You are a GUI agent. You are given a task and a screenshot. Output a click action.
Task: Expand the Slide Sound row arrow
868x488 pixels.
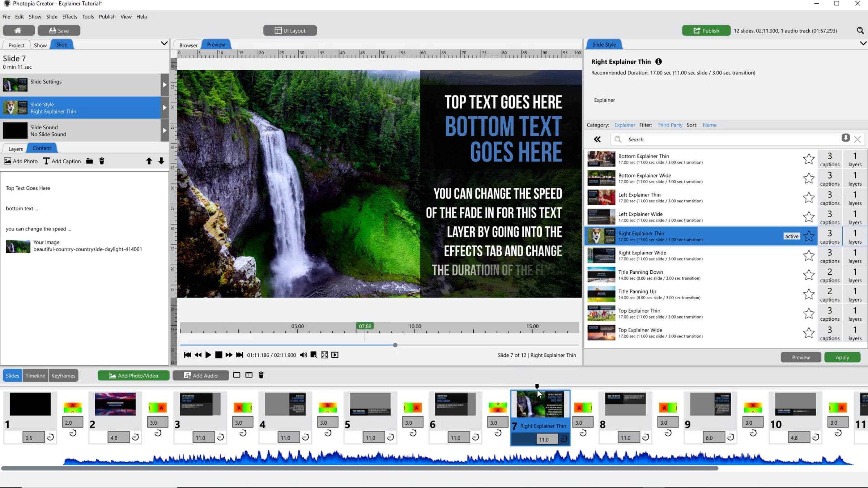coord(165,130)
